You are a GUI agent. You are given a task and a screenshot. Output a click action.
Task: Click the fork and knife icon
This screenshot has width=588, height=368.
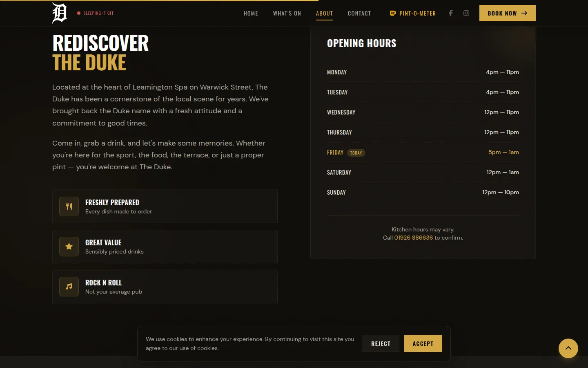69,206
